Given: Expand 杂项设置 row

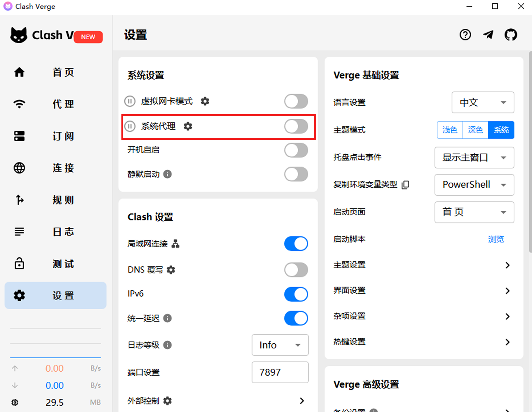Looking at the screenshot, I should pyautogui.click(x=424, y=316).
